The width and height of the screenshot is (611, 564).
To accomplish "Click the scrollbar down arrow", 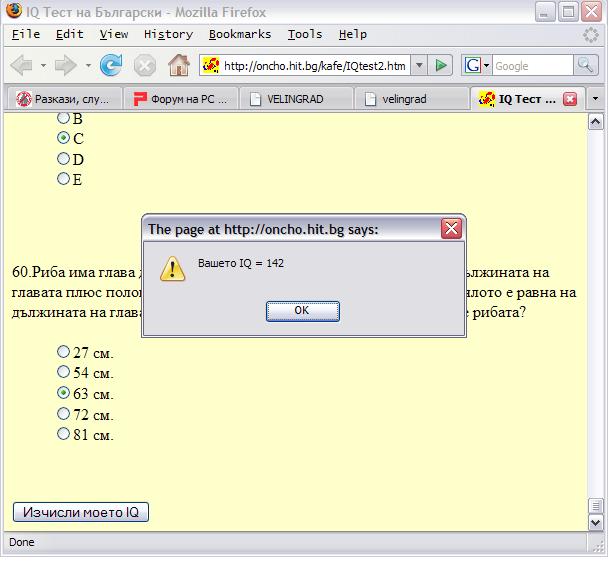I will [595, 523].
